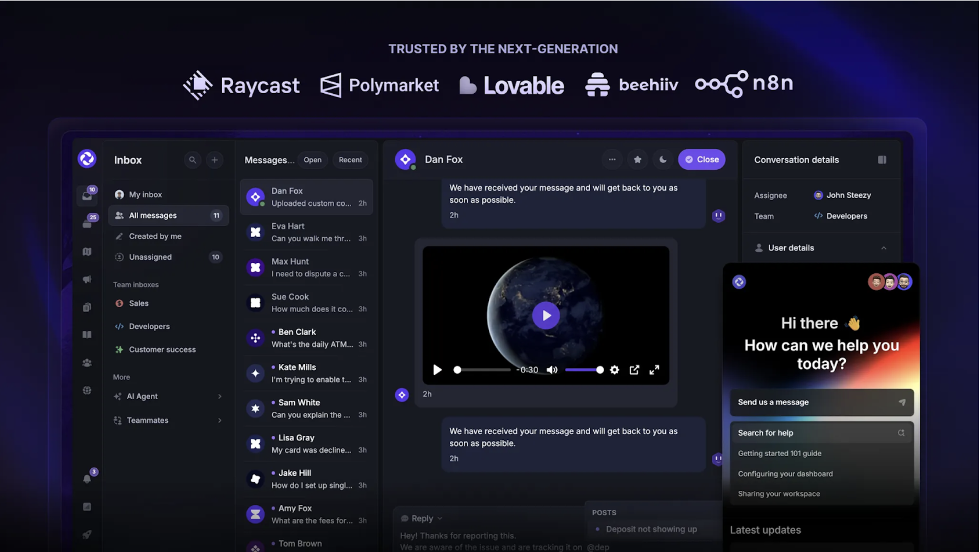The width and height of the screenshot is (980, 552).
Task: Toggle fullscreen on the video player
Action: [x=654, y=370]
